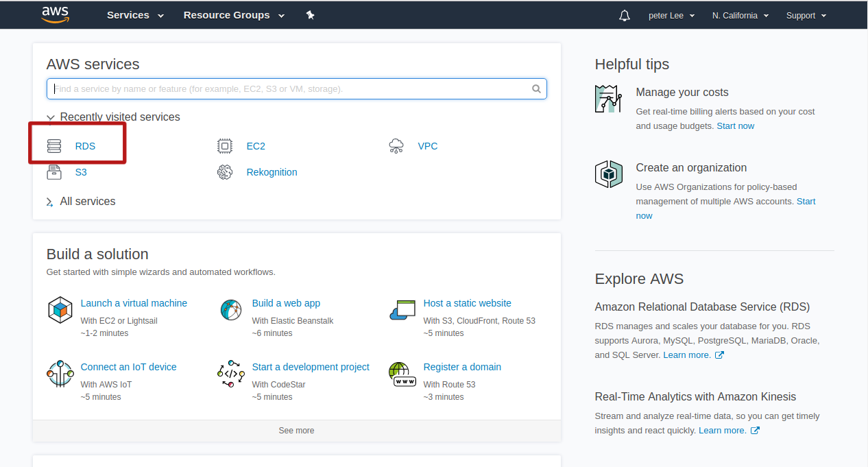
Task: Open the peter Lee account menu
Action: pos(671,15)
